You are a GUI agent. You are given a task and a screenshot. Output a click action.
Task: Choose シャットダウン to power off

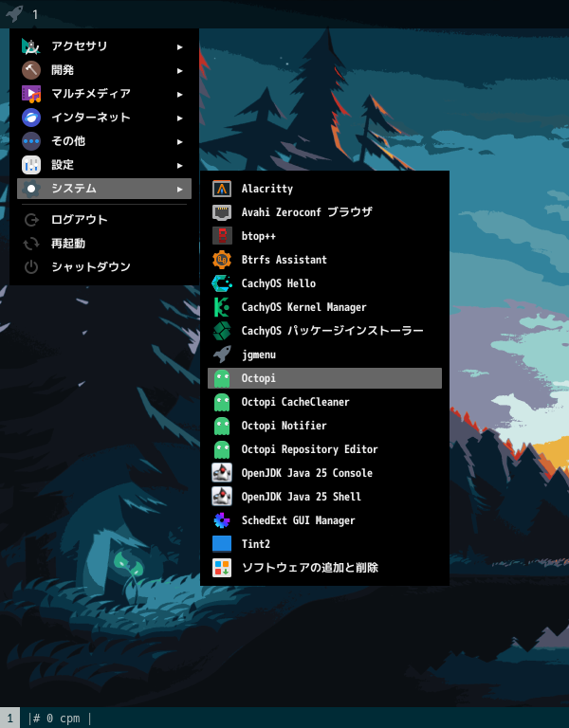point(104,267)
